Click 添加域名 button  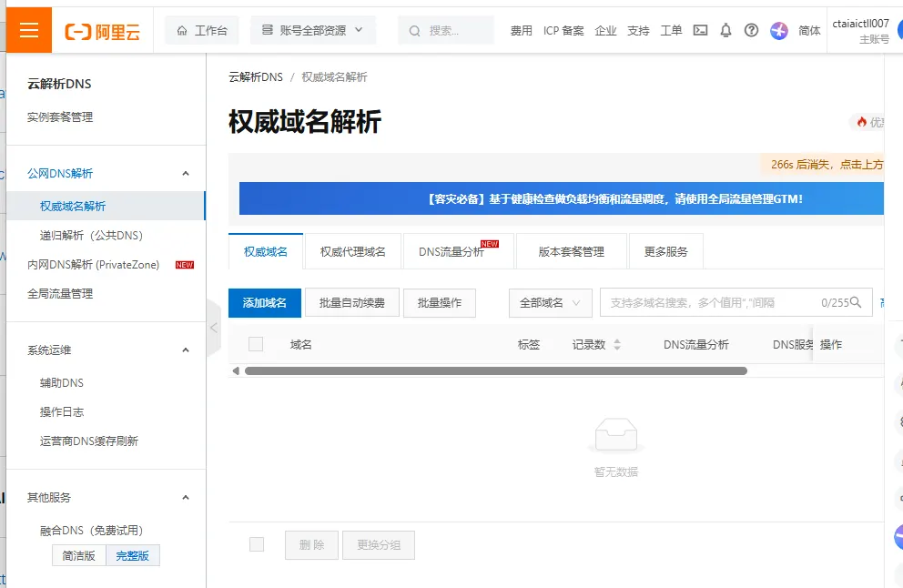click(x=264, y=303)
